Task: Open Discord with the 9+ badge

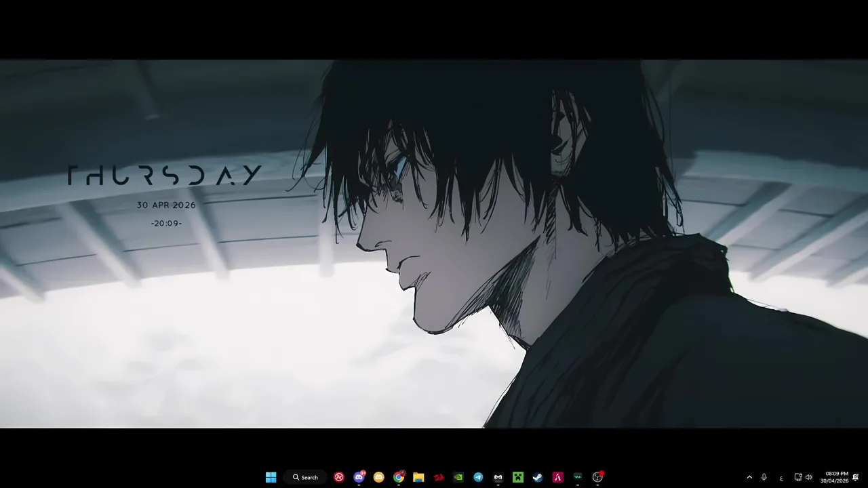Action: 359,477
